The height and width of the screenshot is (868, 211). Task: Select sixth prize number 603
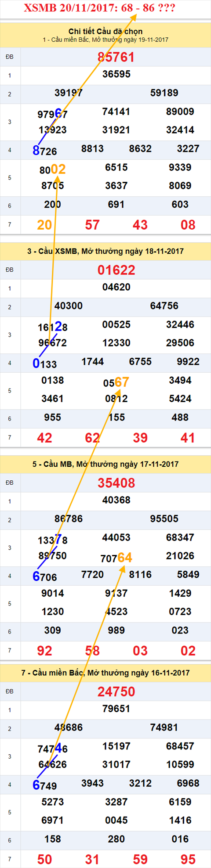[x=180, y=205]
